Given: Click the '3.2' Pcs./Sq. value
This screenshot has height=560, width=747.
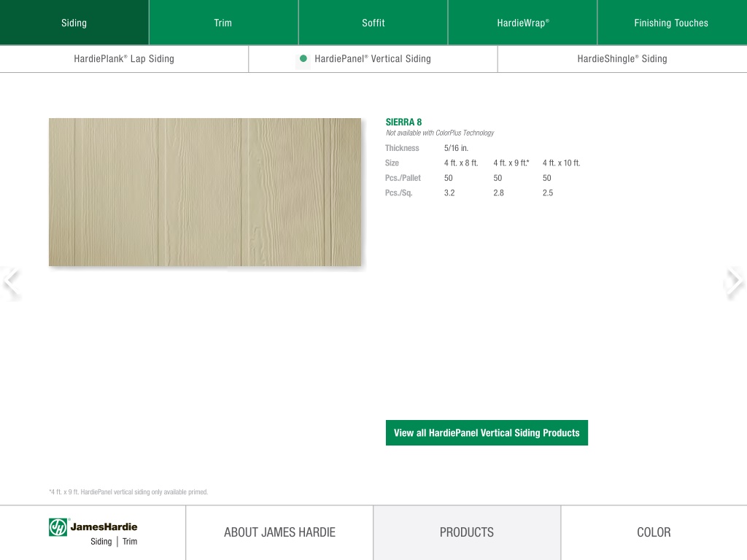Looking at the screenshot, I should pos(449,192).
